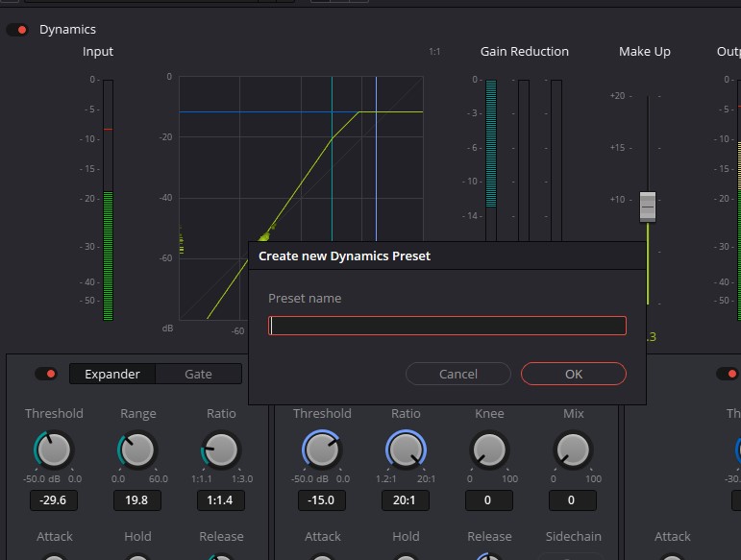Select the Expander Range value 19.8
Screen dimensions: 741x560
pos(137,500)
